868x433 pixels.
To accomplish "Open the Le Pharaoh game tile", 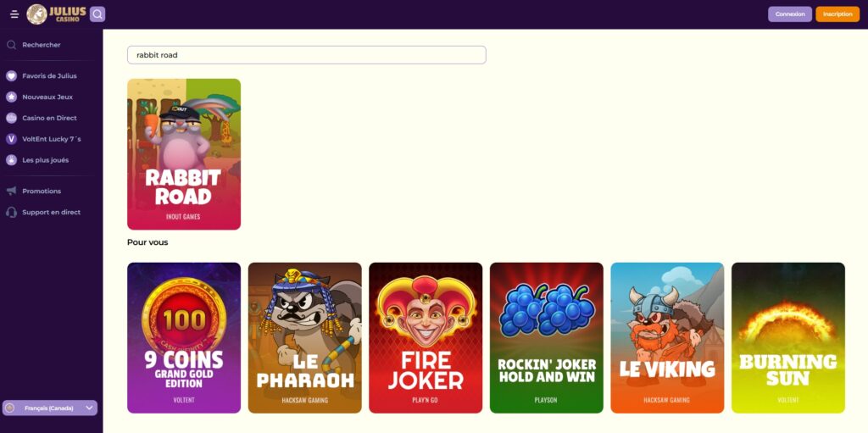I will (305, 338).
